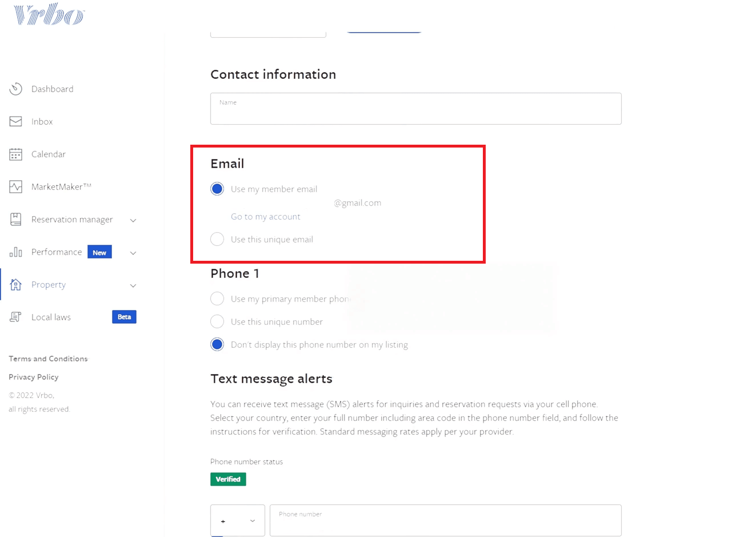
Task: Click the Inbox envelope icon
Action: tap(15, 121)
